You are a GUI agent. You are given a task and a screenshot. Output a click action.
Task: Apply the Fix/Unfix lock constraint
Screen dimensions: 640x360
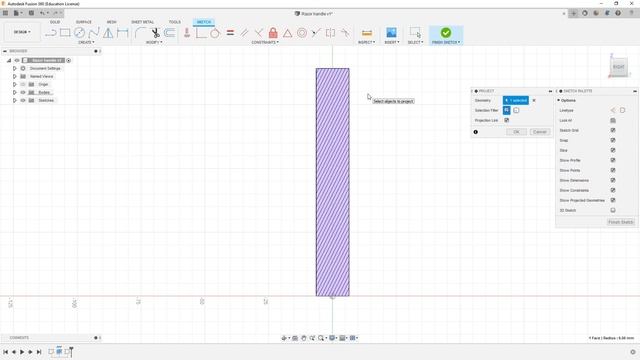coord(273,33)
